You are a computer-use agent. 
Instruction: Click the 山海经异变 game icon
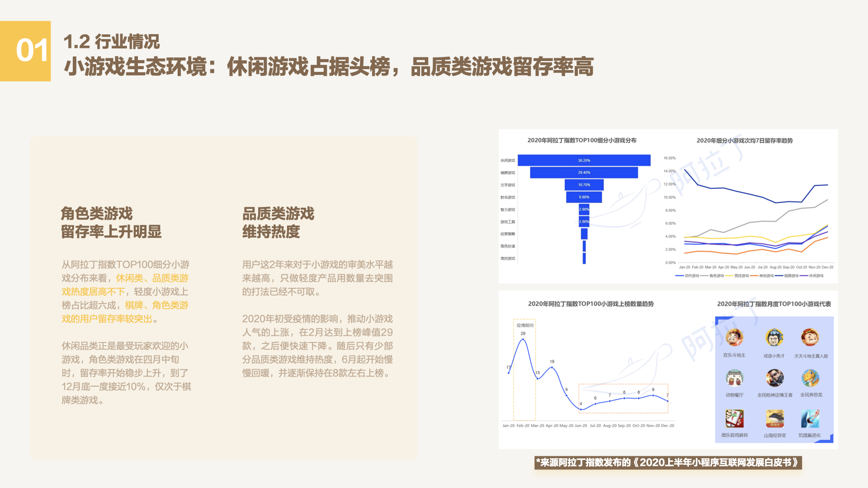[x=774, y=418]
